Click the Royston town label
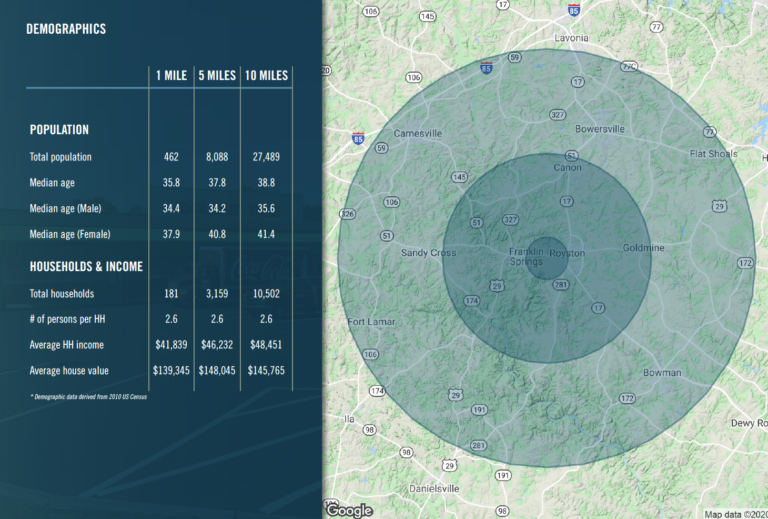Viewport: 768px width, 519px height. pyautogui.click(x=567, y=253)
